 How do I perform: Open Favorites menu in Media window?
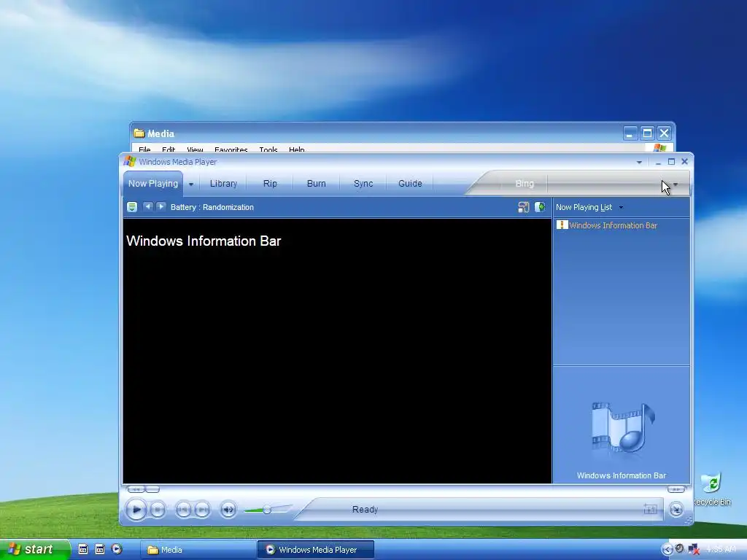(231, 149)
